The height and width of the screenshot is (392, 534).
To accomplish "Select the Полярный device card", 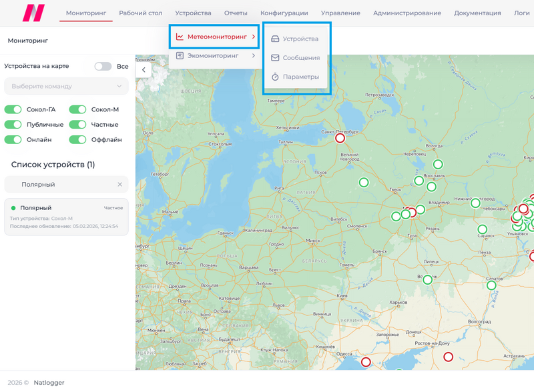I will click(66, 217).
